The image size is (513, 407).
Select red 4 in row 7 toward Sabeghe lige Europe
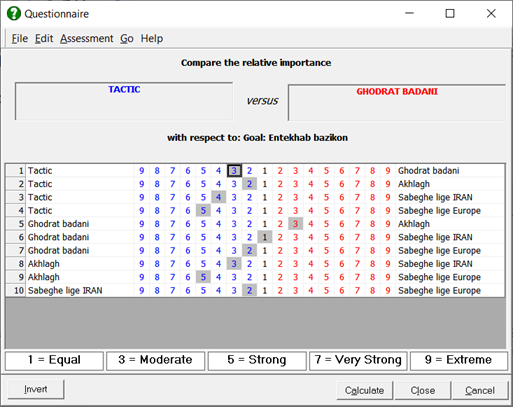pos(311,251)
